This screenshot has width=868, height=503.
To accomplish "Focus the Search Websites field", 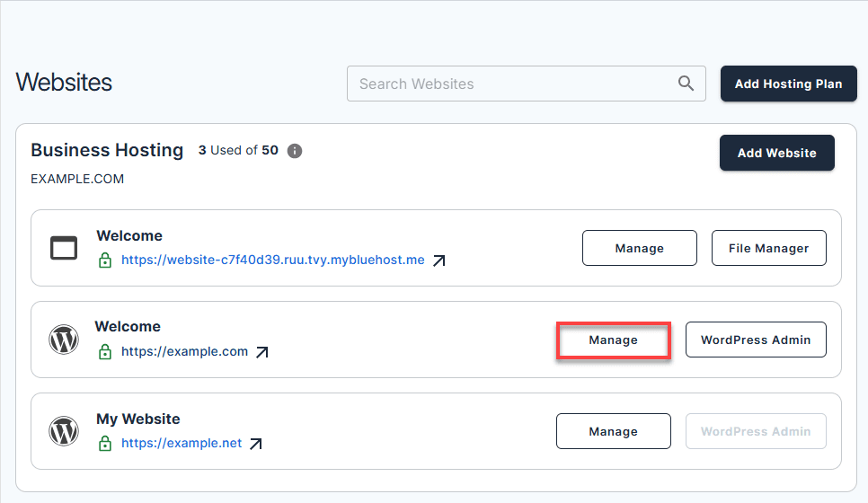I will [512, 84].
